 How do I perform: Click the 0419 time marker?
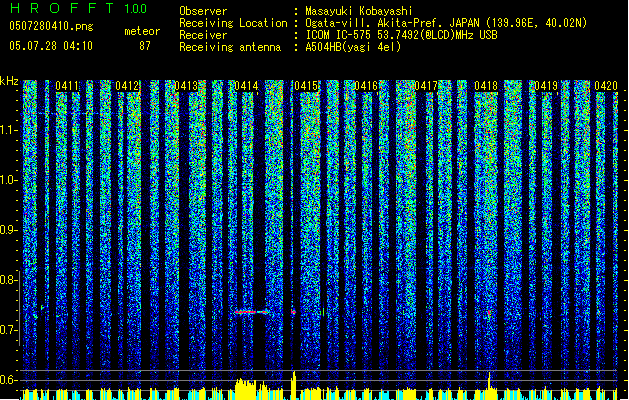(546, 86)
